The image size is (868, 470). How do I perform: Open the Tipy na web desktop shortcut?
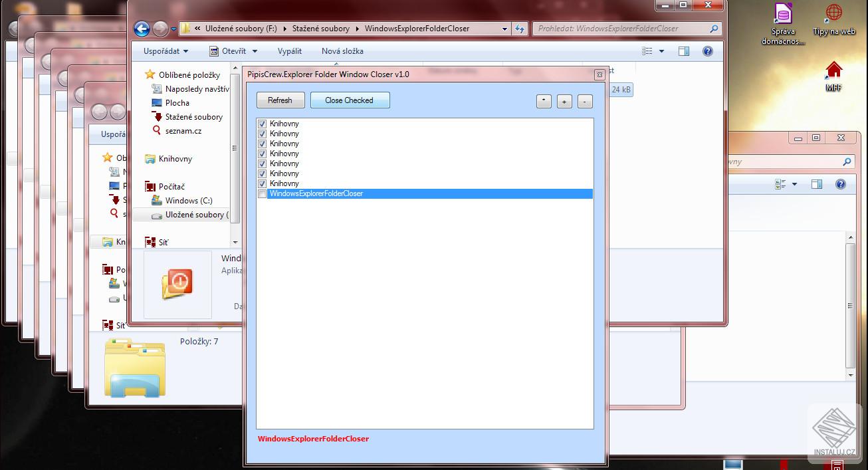(834, 19)
